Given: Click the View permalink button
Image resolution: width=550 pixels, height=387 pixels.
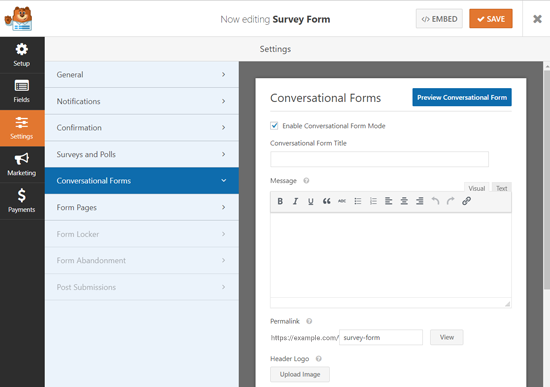Looking at the screenshot, I should [x=447, y=337].
